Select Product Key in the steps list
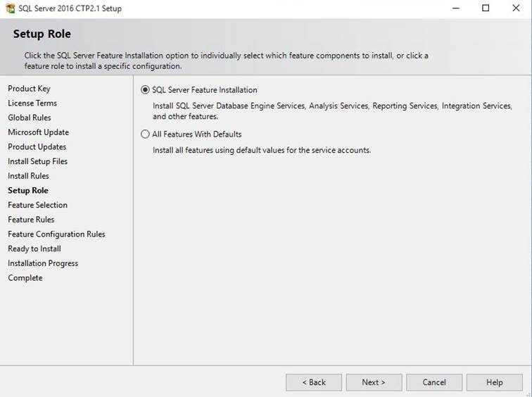Image resolution: width=532 pixels, height=397 pixels. [x=29, y=89]
